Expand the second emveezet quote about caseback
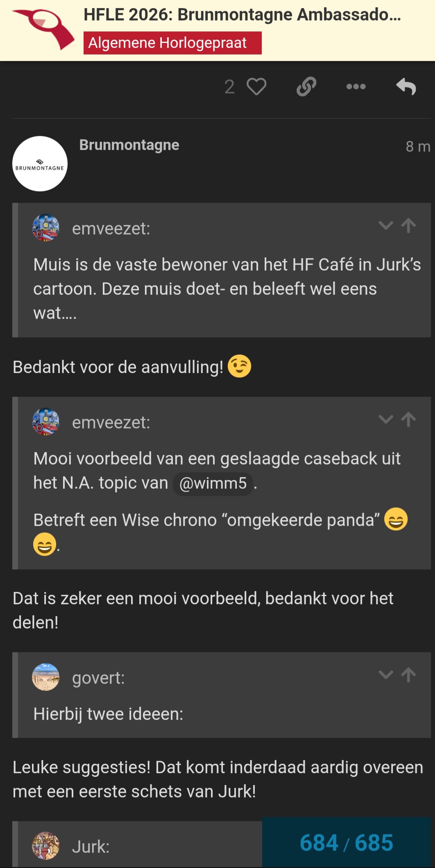Screen dimensions: 435x868 click(385, 419)
